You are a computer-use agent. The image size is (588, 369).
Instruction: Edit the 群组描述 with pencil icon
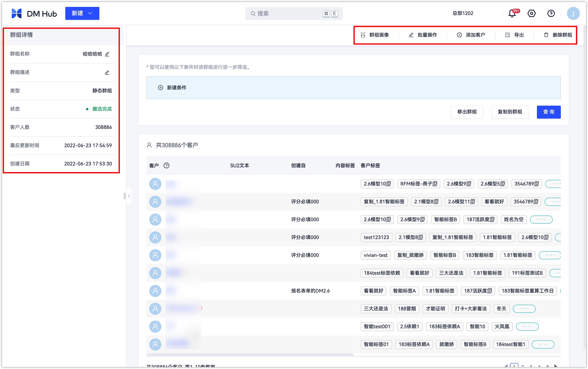click(x=107, y=73)
